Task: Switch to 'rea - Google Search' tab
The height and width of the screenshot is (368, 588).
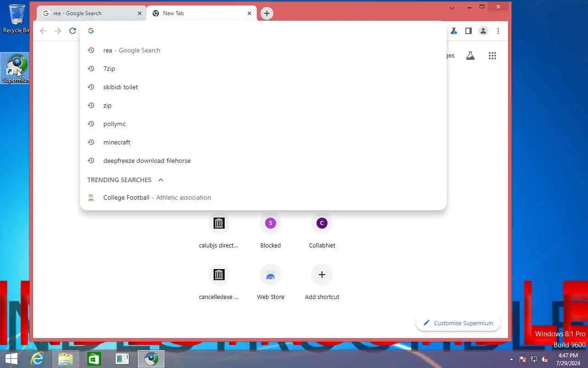Action: click(91, 13)
